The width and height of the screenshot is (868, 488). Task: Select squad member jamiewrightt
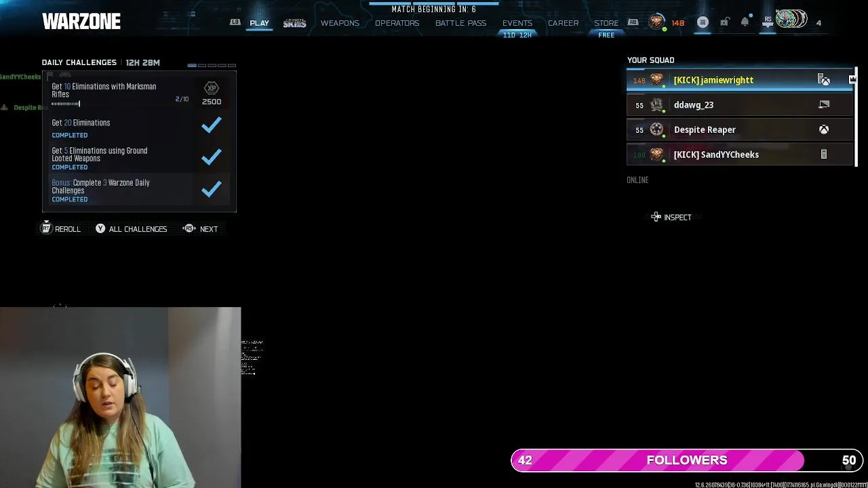[739, 80]
